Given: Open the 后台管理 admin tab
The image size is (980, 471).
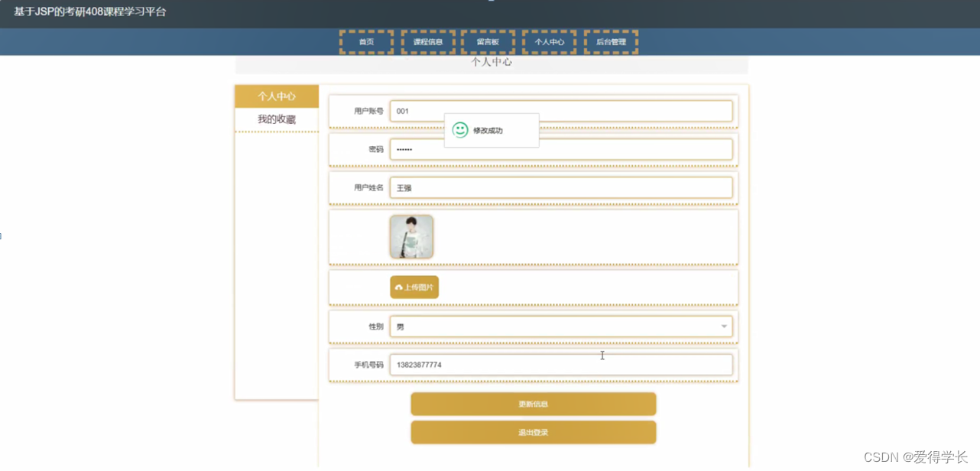Looking at the screenshot, I should click(x=610, y=42).
